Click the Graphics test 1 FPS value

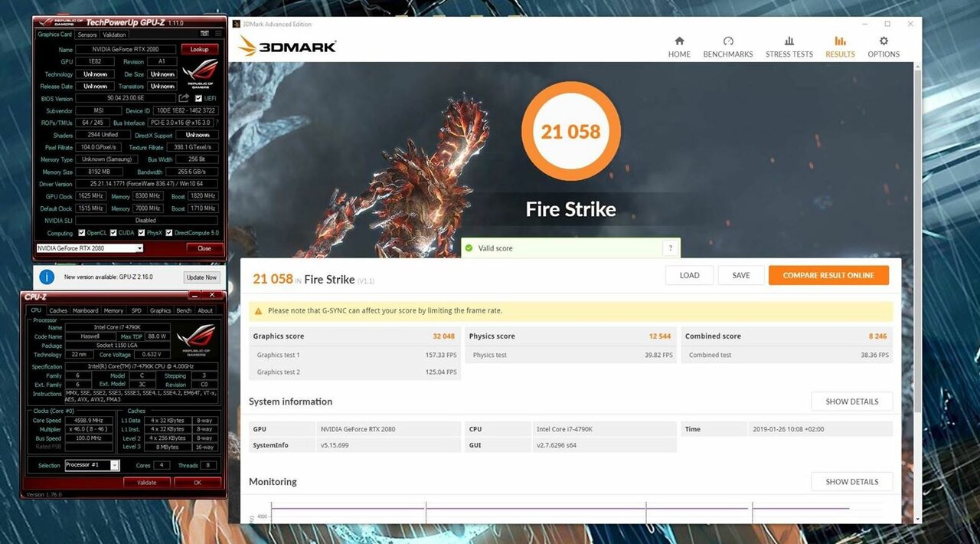[441, 355]
